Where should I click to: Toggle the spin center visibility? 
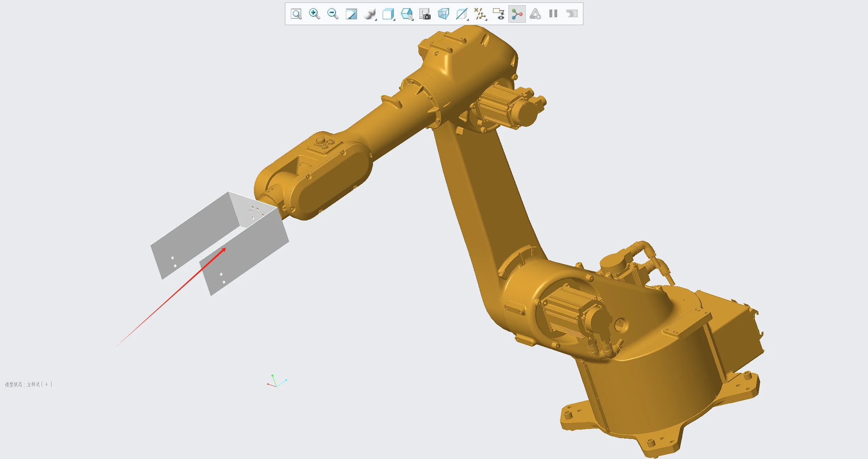click(517, 13)
